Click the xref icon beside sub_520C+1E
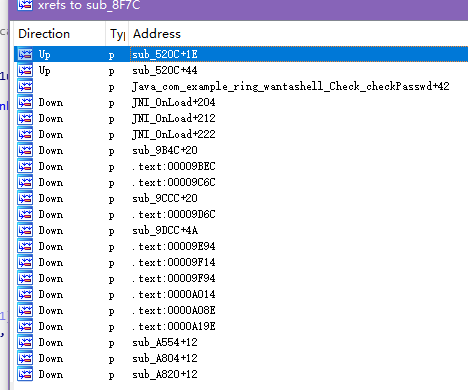Image resolution: width=468 pixels, height=390 pixels. click(25, 54)
